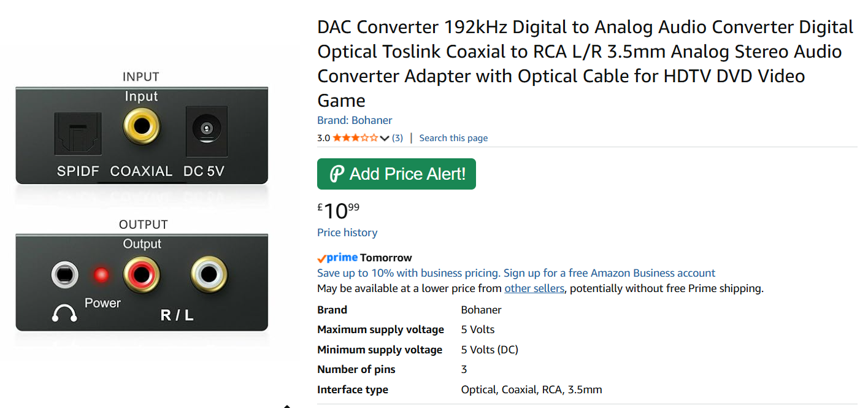Open the (3) customer reviews link
Viewport: 868px width, 408px height.
398,138
